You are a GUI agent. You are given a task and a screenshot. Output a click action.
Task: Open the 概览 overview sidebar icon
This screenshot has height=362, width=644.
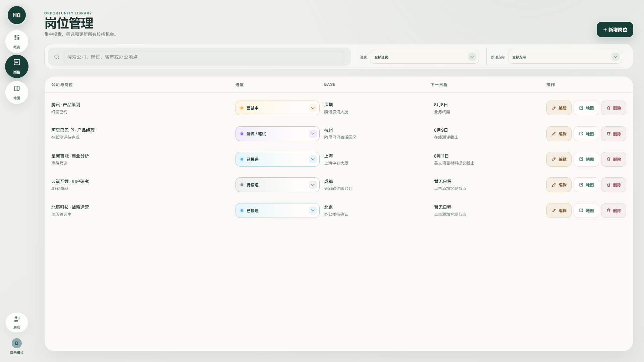point(17,41)
